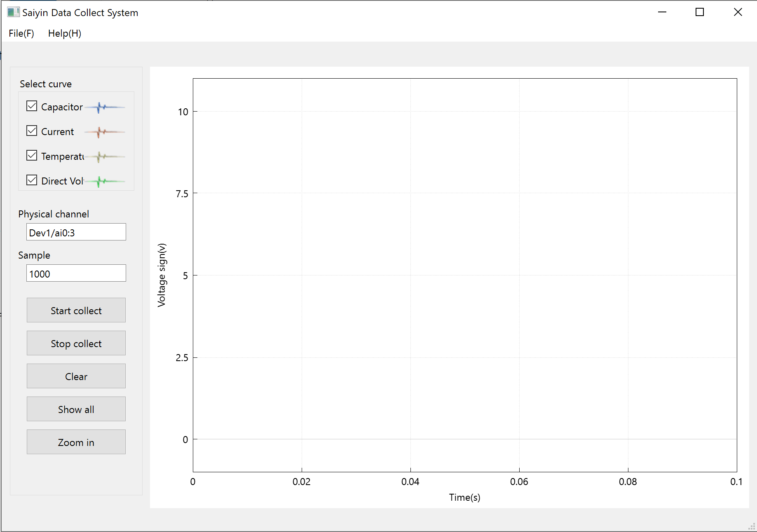The width and height of the screenshot is (757, 532).
Task: Click the blue Capacitor waveform icon
Action: [x=105, y=107]
